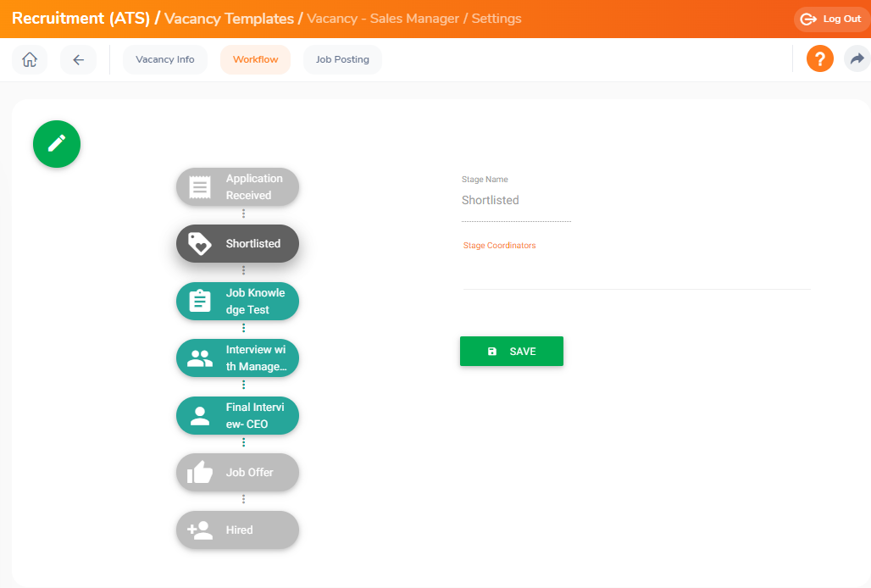This screenshot has width=871, height=588.
Task: Select the Job Offer stage
Action: click(x=238, y=473)
